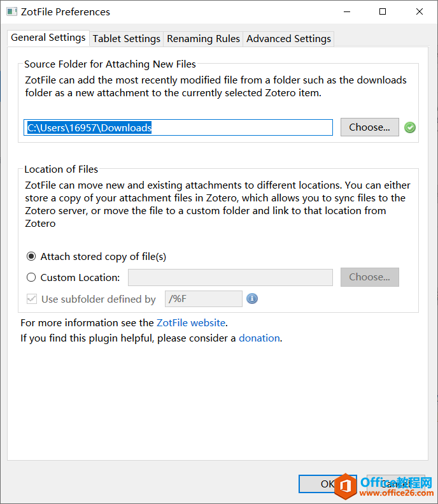Viewport: 438px width, 504px height.
Task: Click the Source Folder for Attaching New Files heading
Action: 110,64
